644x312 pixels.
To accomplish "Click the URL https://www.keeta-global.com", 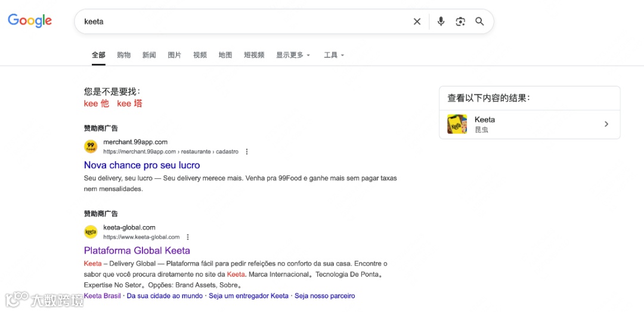I will (141, 237).
